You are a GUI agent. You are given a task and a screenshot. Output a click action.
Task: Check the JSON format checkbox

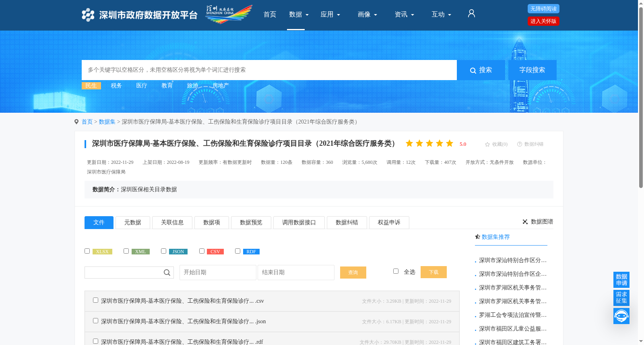[163, 251]
